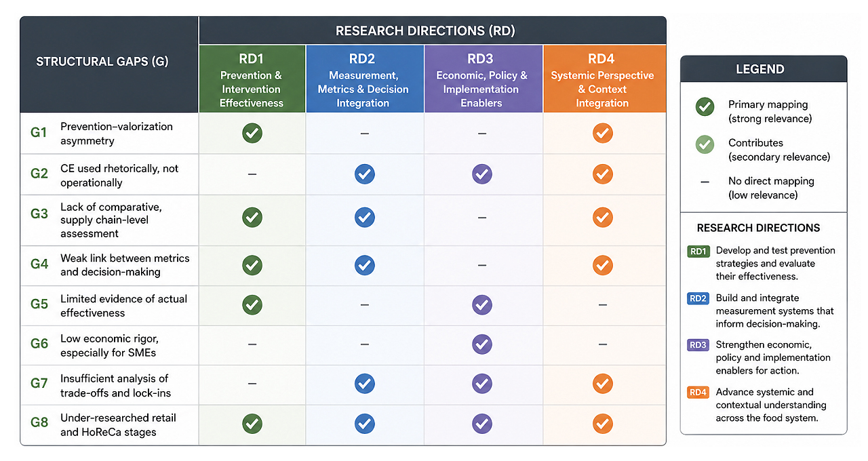Click the G8 Under-researched retail row text

[108, 425]
